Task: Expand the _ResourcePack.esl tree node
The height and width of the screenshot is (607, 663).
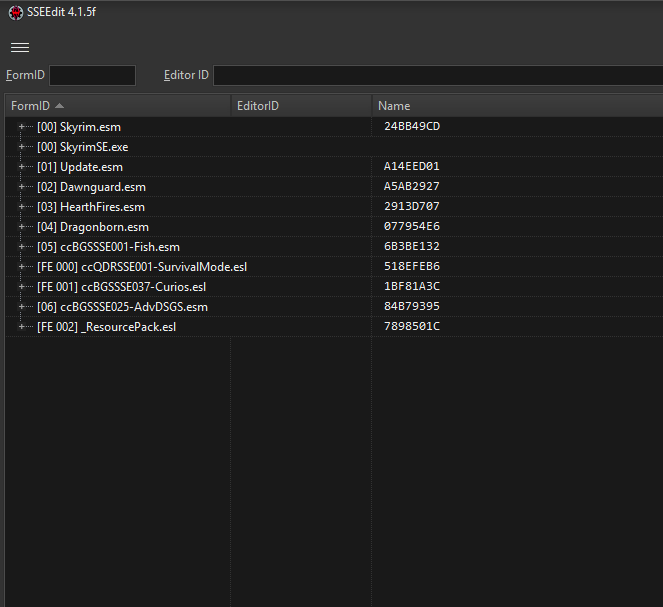Action: coord(21,327)
